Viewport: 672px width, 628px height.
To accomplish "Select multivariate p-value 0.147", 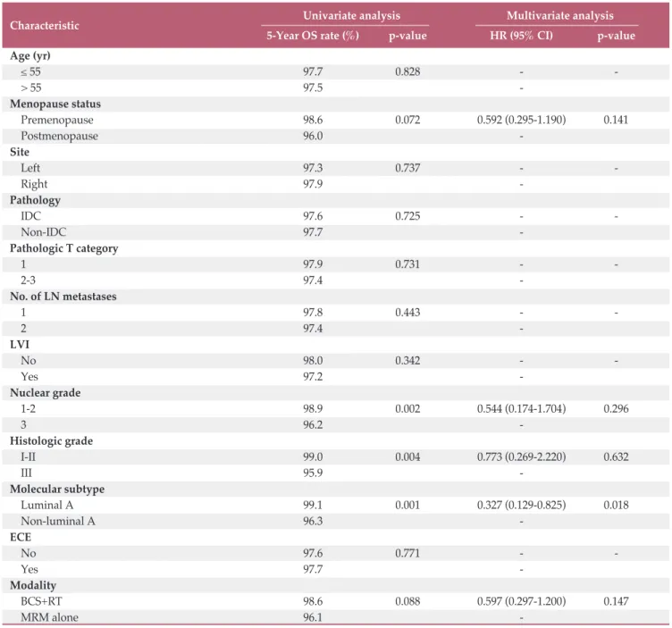I will [x=616, y=601].
